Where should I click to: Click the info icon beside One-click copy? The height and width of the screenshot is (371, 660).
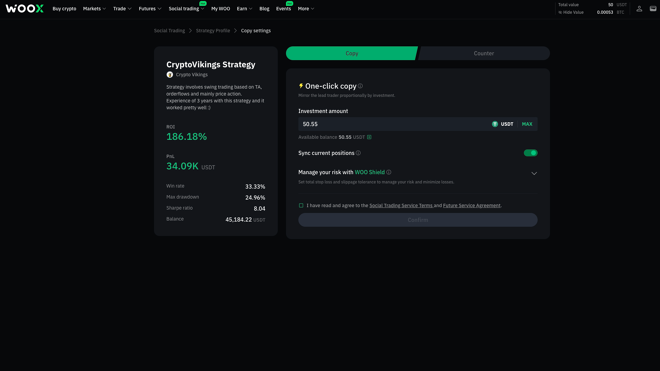point(360,86)
